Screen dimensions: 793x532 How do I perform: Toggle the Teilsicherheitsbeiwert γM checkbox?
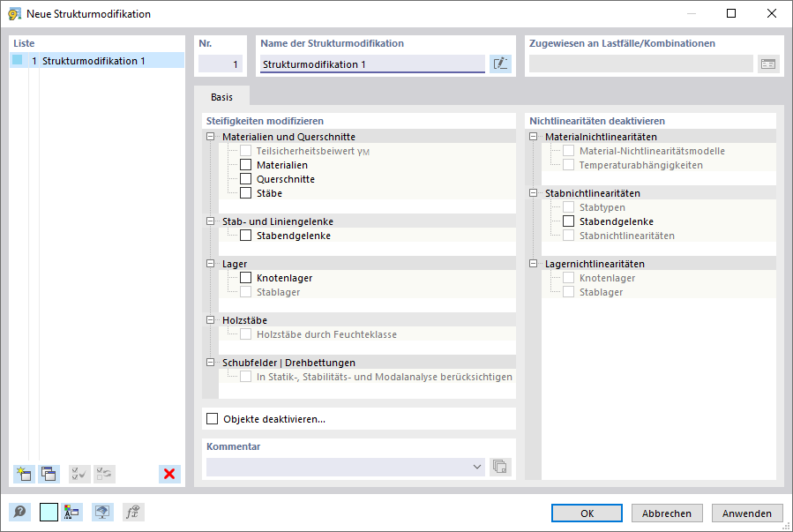click(x=246, y=151)
